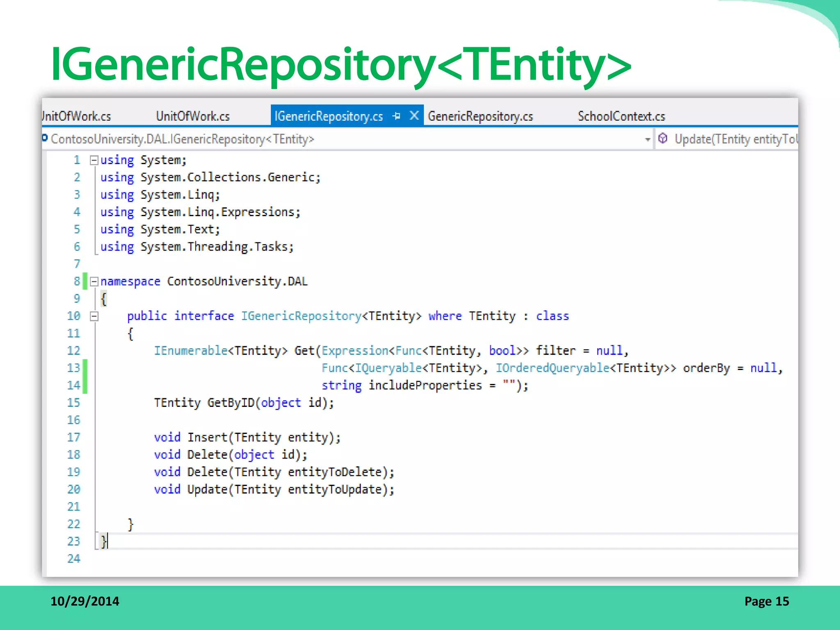Image resolution: width=840 pixels, height=630 pixels.
Task: Click 'using System.Threading.Tasks;' line
Action: click(197, 247)
